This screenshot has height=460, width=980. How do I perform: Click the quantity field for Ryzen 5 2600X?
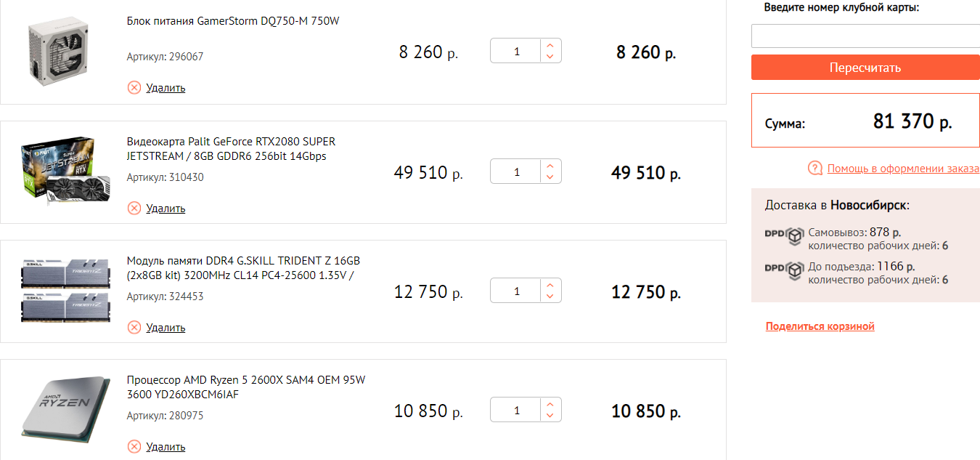(x=516, y=411)
